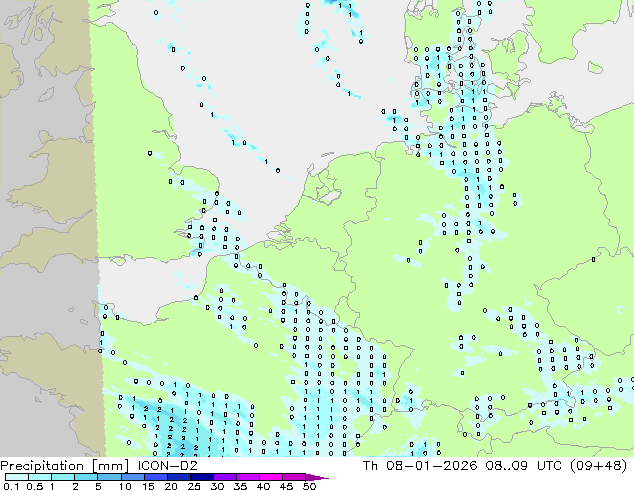Click the 'ICON-D2' model name label
The width and height of the screenshot is (634, 490).
point(168,466)
